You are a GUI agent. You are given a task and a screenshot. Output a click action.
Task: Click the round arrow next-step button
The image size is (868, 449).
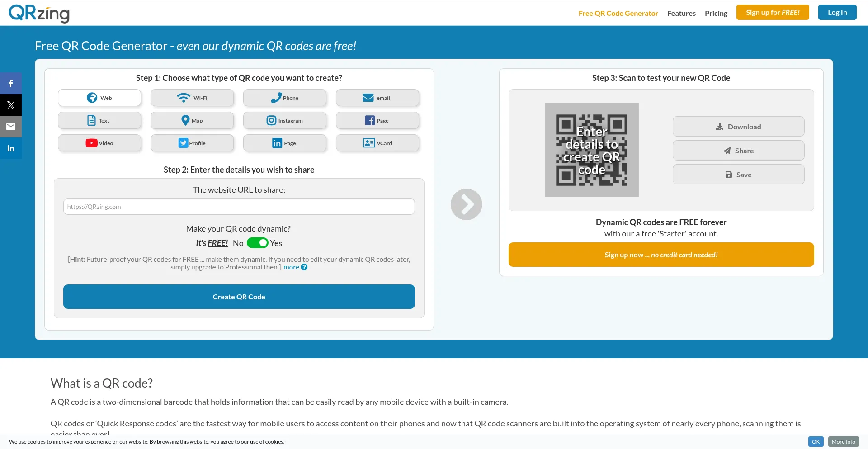click(x=466, y=204)
